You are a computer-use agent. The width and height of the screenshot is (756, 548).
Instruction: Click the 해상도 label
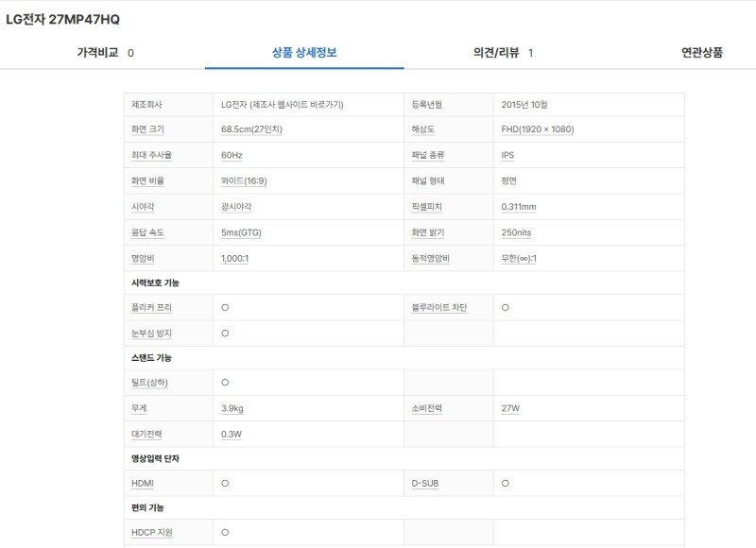[x=422, y=129]
